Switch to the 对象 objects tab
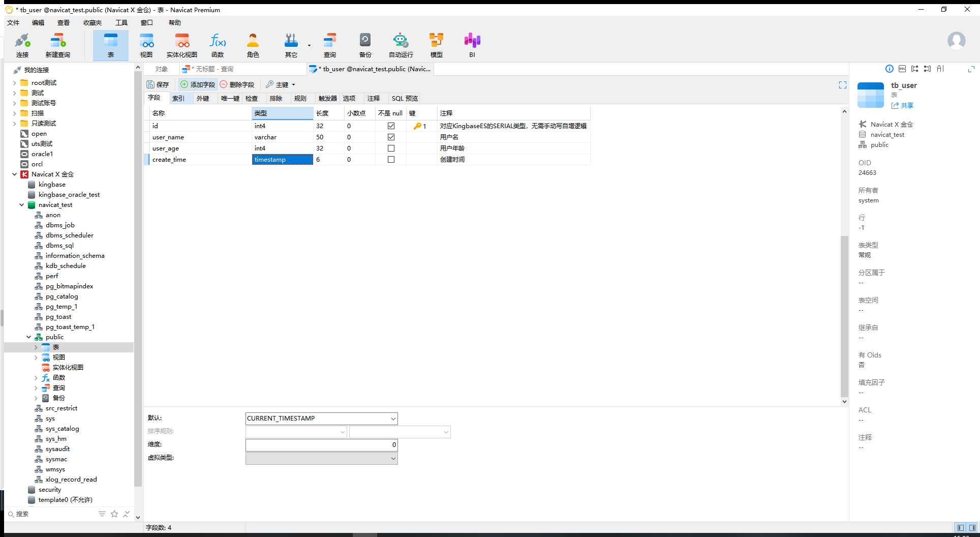 pos(162,69)
